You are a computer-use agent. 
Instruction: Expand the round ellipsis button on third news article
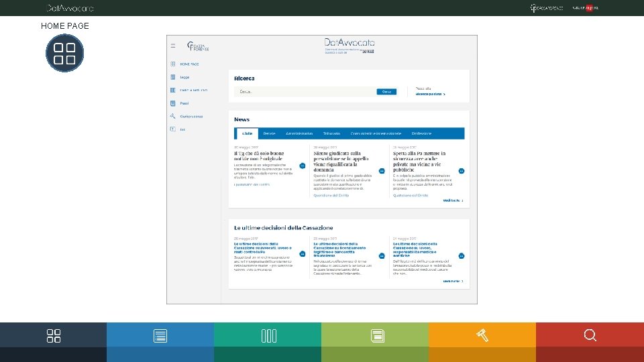click(x=462, y=171)
